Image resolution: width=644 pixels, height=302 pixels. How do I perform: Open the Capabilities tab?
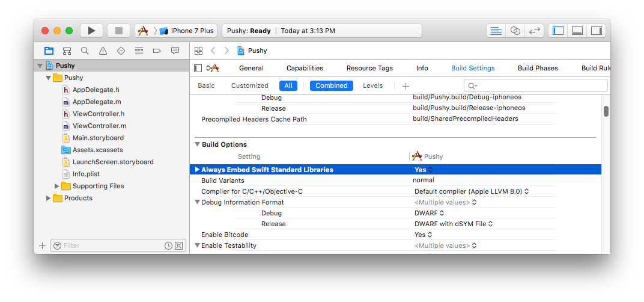[x=305, y=69]
